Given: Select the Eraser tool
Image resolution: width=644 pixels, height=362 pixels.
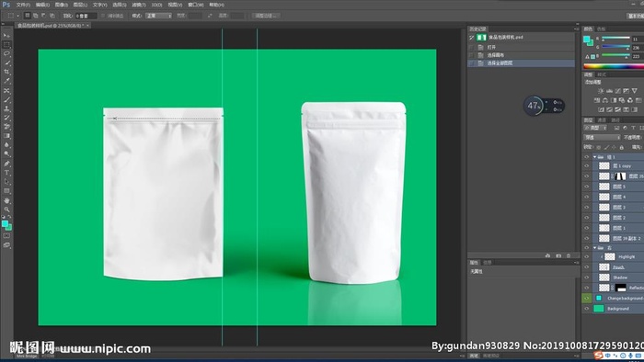Looking at the screenshot, I should [6, 127].
